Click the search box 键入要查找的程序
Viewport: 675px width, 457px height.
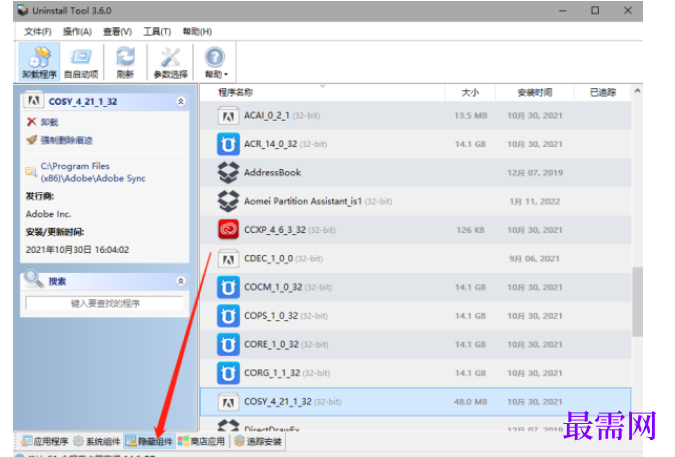tap(105, 303)
